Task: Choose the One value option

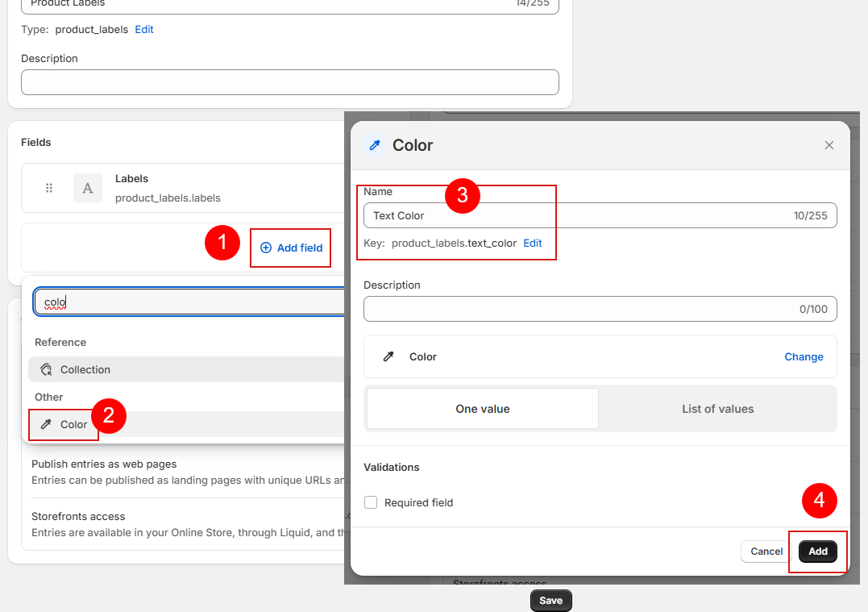Action: [482, 409]
